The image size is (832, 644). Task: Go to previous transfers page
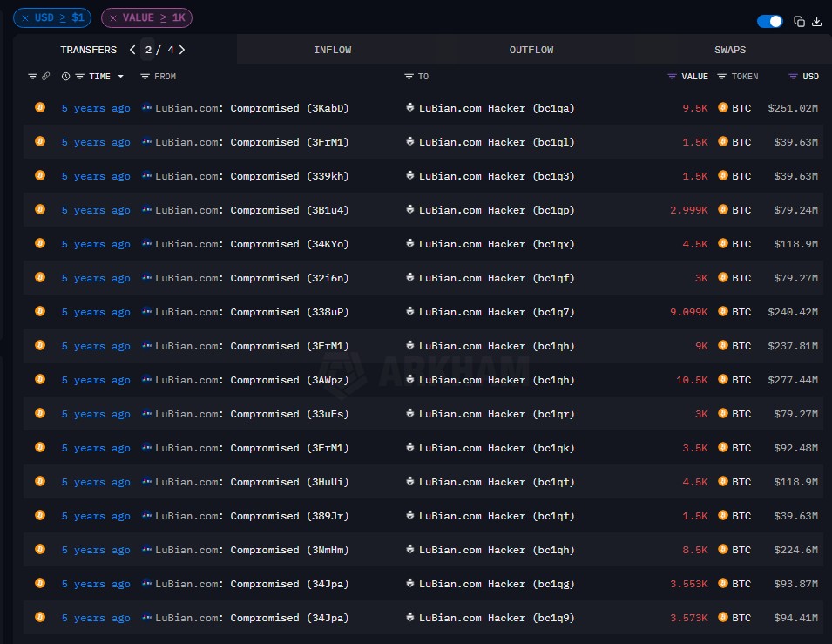132,50
